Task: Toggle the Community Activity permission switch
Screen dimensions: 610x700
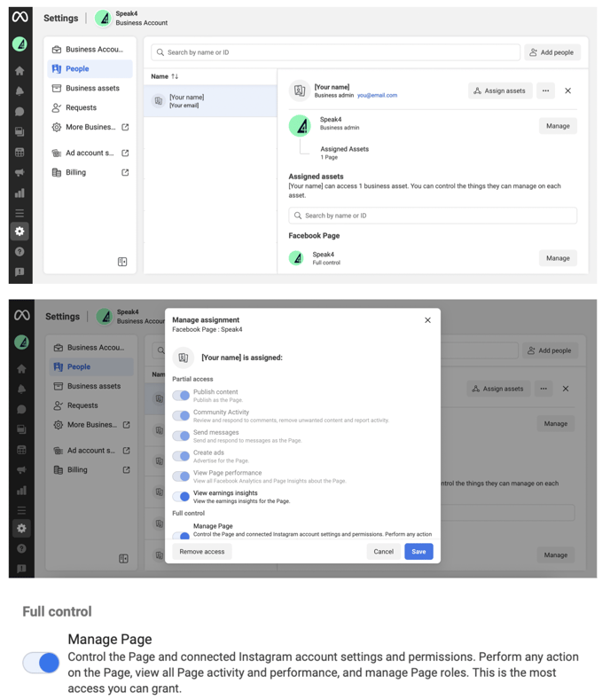Action: click(x=181, y=416)
